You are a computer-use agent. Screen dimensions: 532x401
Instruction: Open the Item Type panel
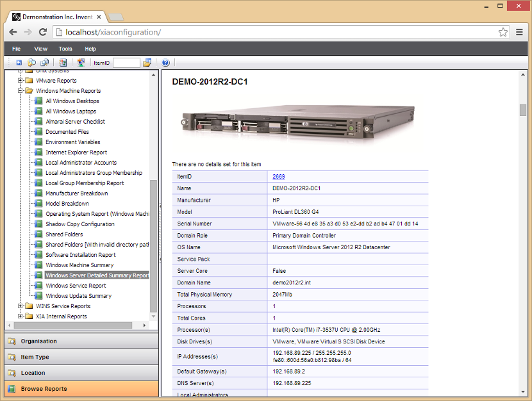(81, 357)
